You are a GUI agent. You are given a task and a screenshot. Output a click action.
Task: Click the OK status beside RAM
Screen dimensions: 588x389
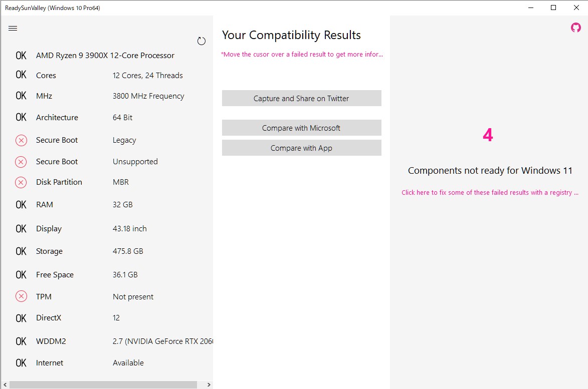(x=21, y=205)
